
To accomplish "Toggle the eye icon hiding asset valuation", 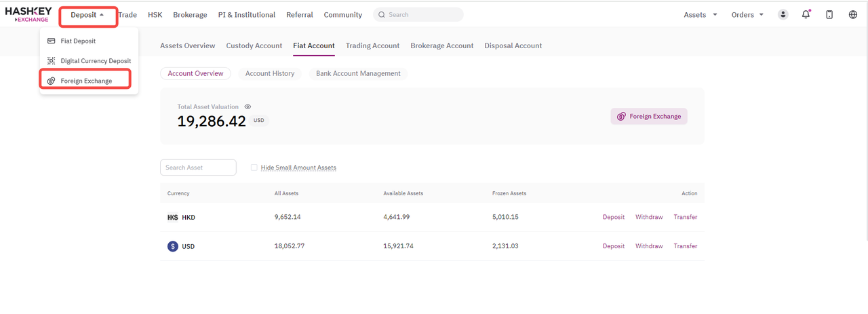I will tap(248, 106).
